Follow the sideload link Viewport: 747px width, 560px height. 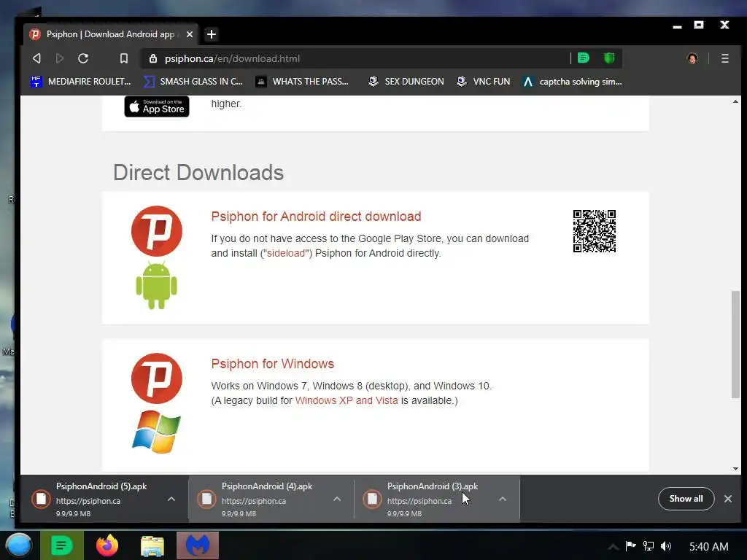(286, 253)
